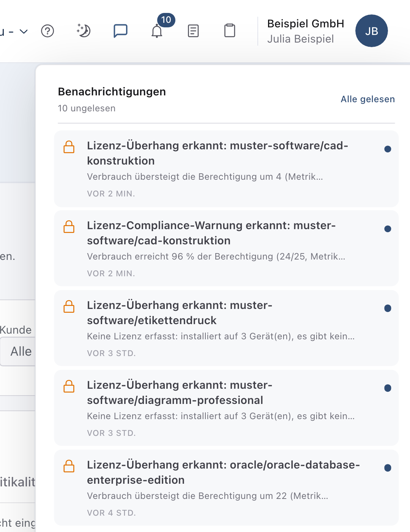
Task: Click the notification count badge 10
Action: tap(166, 20)
